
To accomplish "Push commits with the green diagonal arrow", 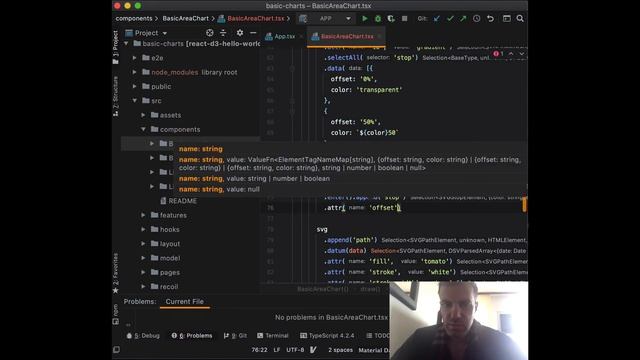I will [463, 18].
